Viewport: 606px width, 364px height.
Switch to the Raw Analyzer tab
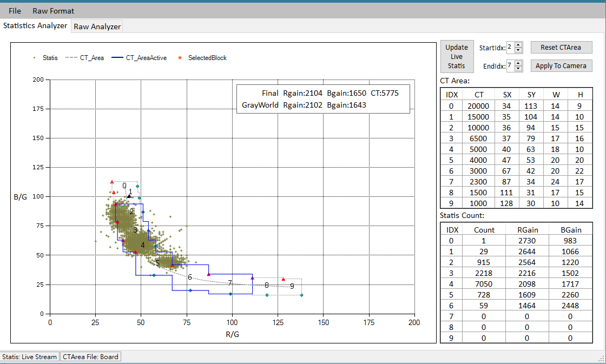[x=97, y=26]
